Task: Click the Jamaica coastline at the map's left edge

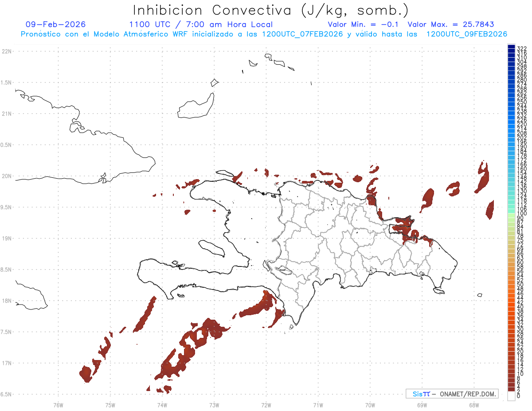Action: (31, 295)
